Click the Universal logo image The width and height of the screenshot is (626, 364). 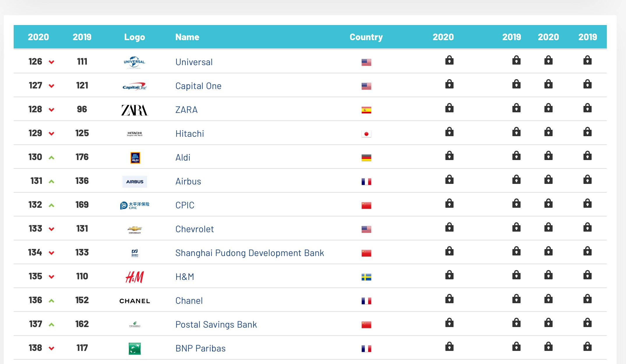tap(135, 62)
